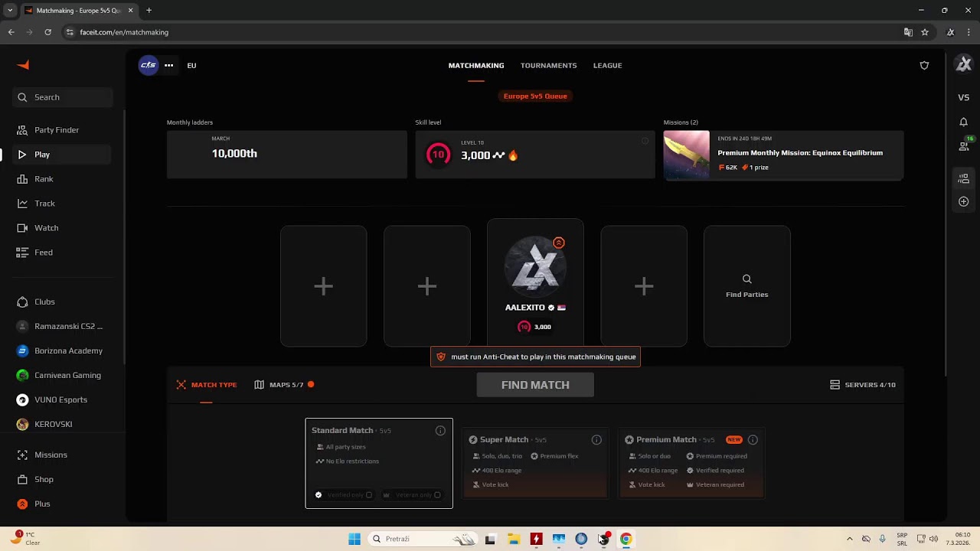Show hidden system tray icons

tap(849, 539)
